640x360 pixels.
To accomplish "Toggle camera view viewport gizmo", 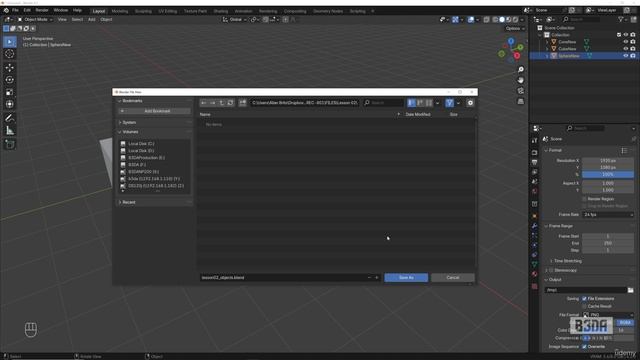I will pyautogui.click(x=520, y=91).
